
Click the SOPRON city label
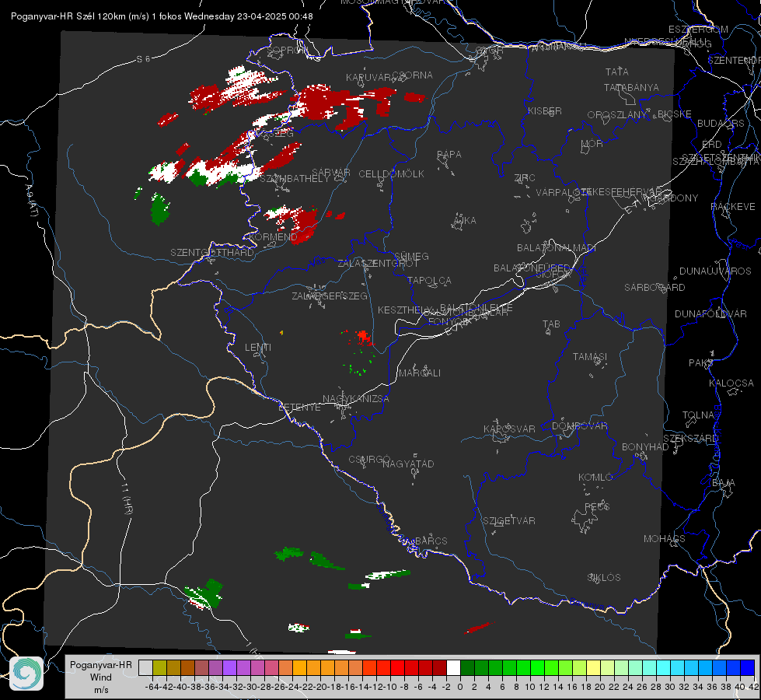click(288, 50)
